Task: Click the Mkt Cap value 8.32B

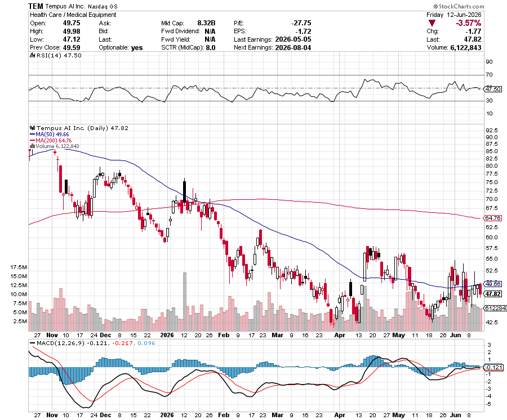Action: [x=206, y=23]
